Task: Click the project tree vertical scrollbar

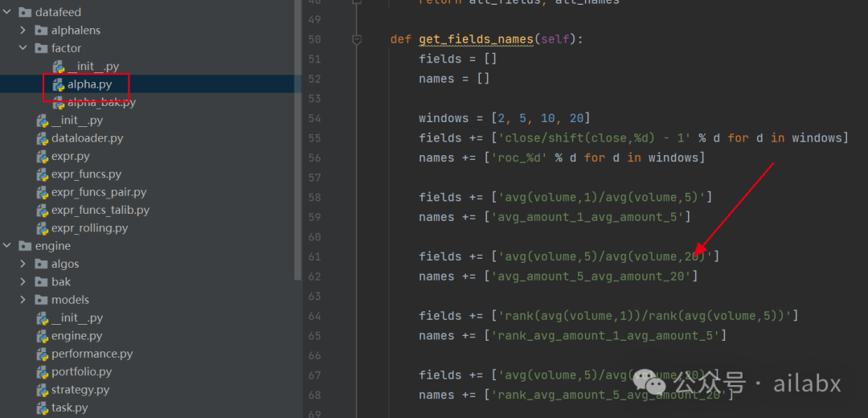Action: click(x=298, y=138)
